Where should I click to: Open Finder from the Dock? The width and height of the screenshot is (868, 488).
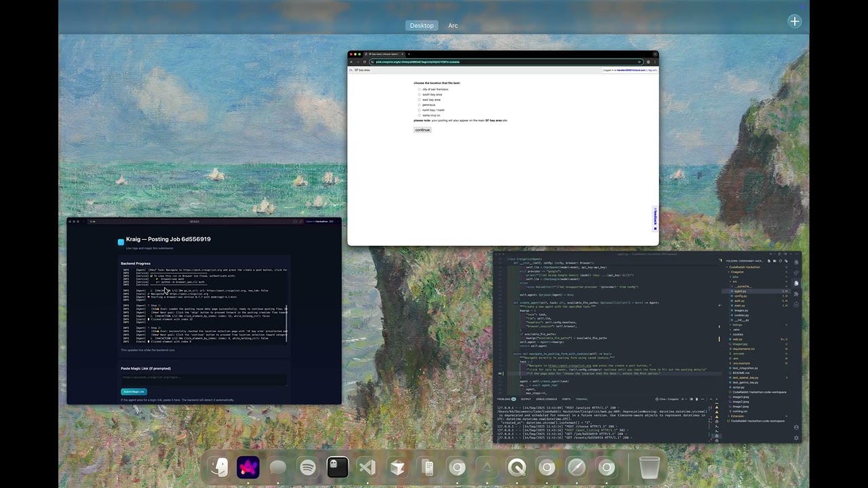click(x=219, y=467)
